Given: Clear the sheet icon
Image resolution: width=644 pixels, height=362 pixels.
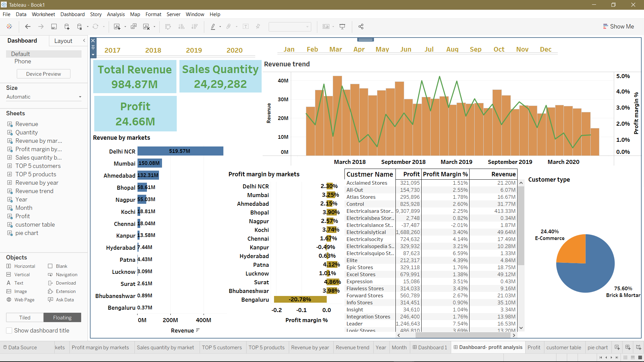Looking at the screenshot, I should 146,26.
